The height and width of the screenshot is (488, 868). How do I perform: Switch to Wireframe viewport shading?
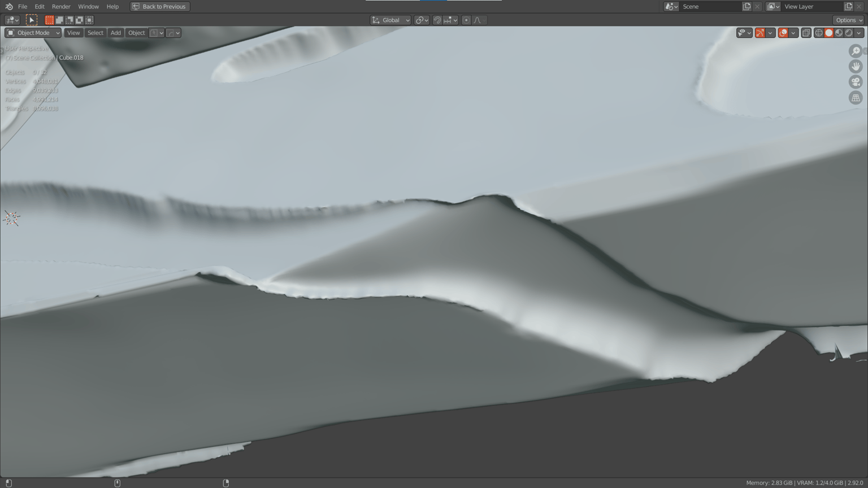819,33
